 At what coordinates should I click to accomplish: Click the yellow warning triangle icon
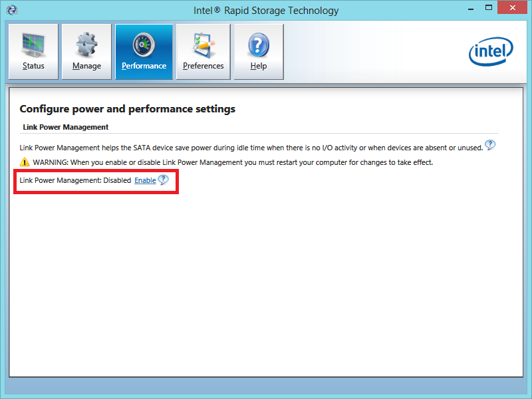point(25,162)
